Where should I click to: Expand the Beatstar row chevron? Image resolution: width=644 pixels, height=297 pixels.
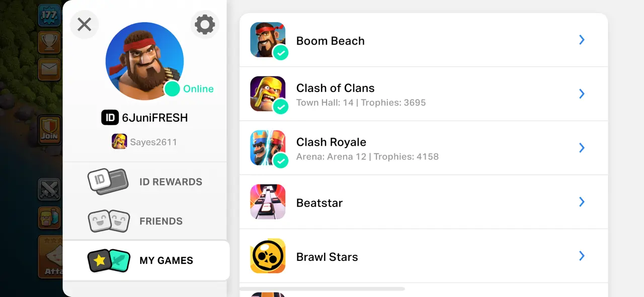pyautogui.click(x=582, y=202)
